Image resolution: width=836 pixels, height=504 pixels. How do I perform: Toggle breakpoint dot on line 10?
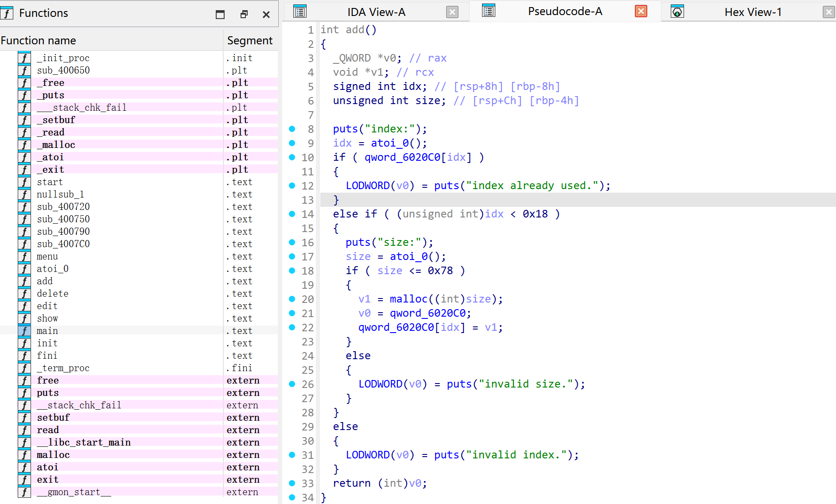click(292, 157)
